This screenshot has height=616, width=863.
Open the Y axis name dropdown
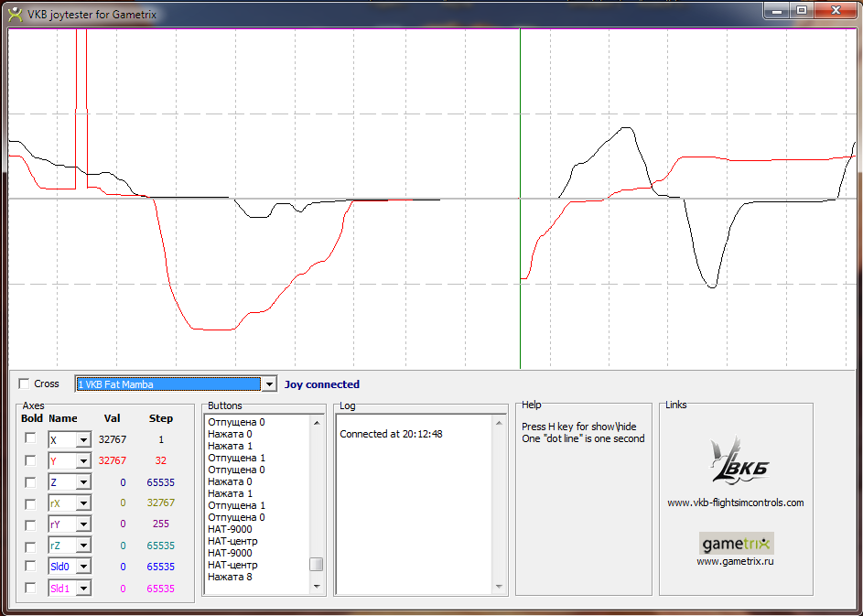(x=83, y=460)
